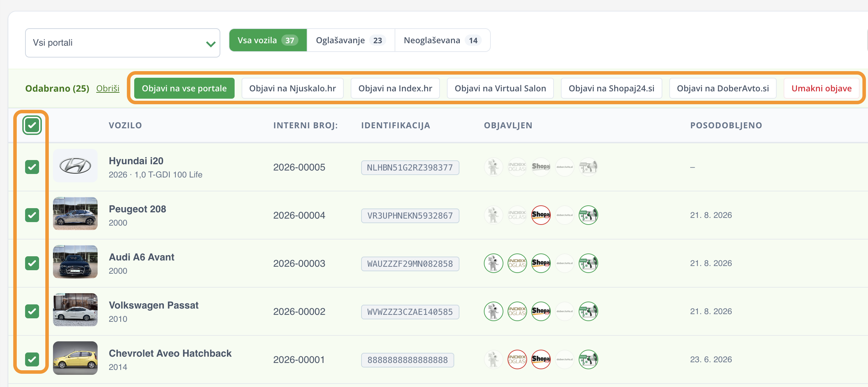This screenshot has height=387, width=868.
Task: Click the red Umakni objave button
Action: [821, 89]
